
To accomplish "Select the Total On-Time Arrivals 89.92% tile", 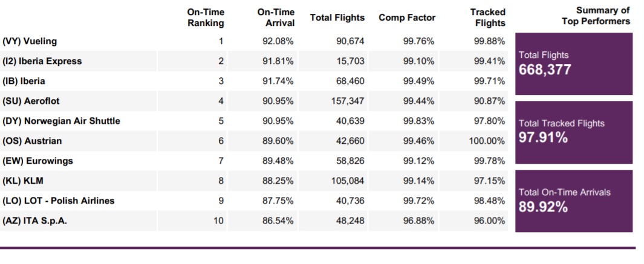I will point(573,201).
